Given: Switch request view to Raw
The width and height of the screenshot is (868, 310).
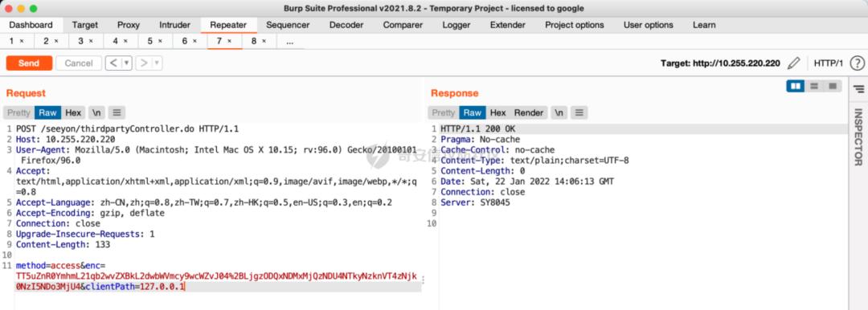Looking at the screenshot, I should coord(47,112).
